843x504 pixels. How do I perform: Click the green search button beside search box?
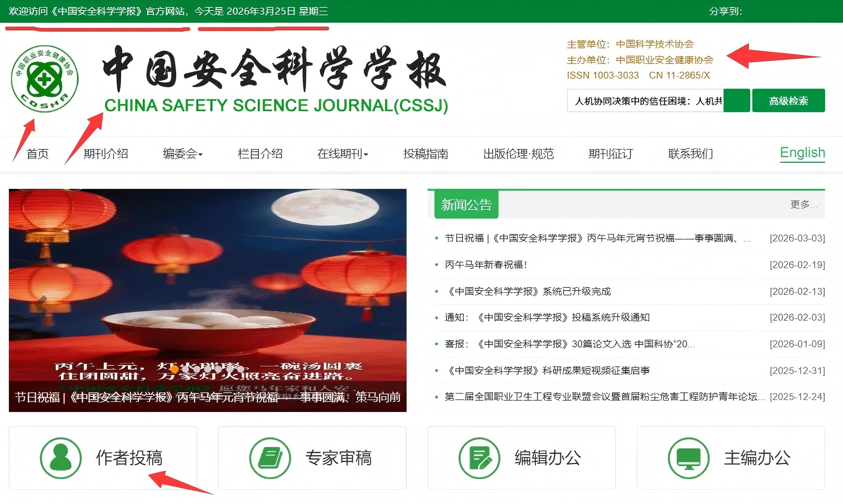click(736, 101)
